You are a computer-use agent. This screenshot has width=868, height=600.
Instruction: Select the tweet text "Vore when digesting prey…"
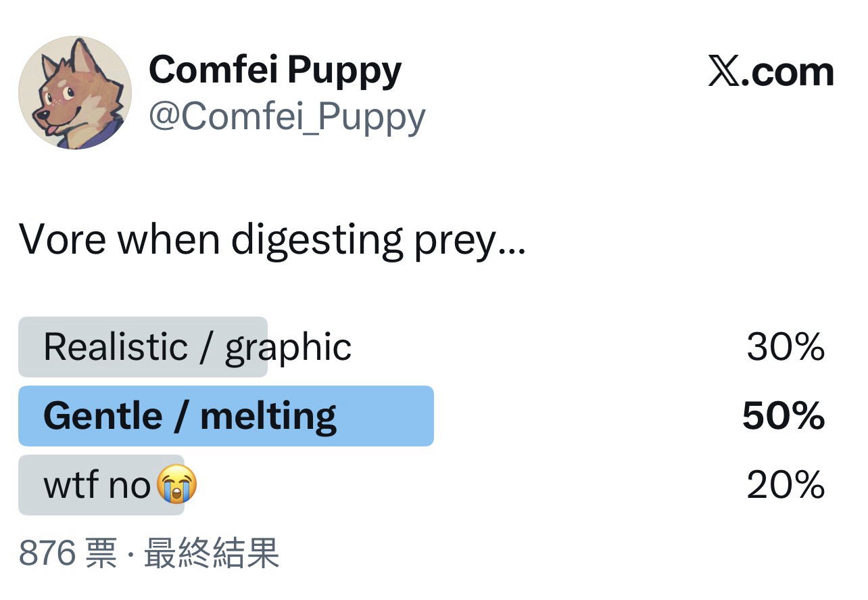click(272, 239)
